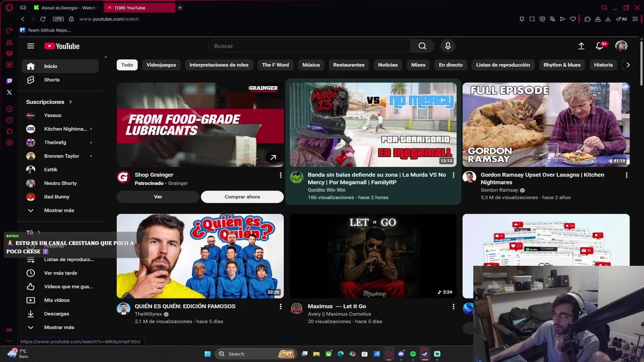Open Shorts in the sidebar

click(x=60, y=79)
